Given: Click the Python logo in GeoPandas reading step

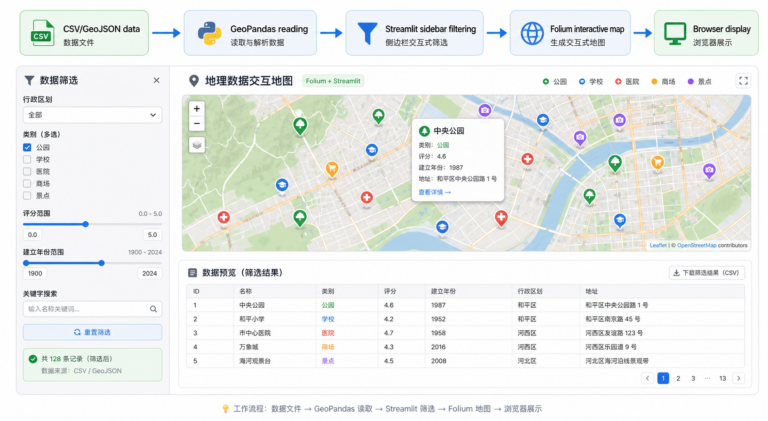Looking at the screenshot, I should click(x=209, y=33).
